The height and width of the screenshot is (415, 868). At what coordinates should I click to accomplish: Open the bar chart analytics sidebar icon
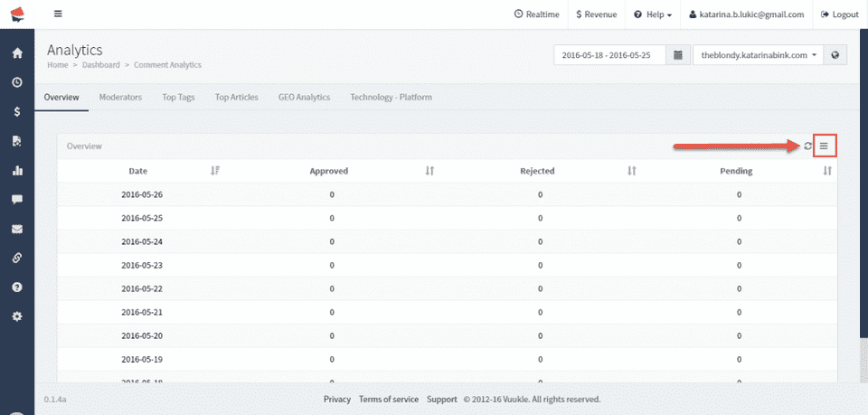[16, 170]
